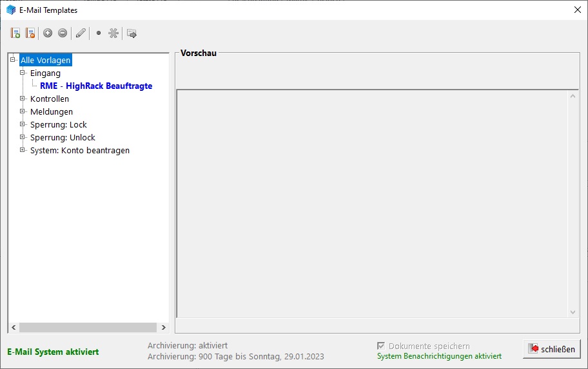Screen dimensions: 588x369
Task: Select the Eingang folder entry
Action: pos(45,73)
